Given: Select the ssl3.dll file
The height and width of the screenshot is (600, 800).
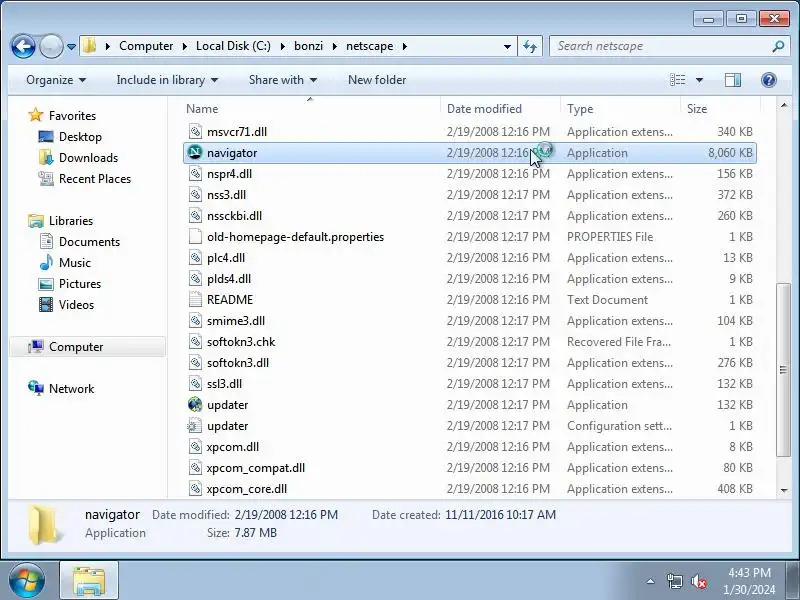Looking at the screenshot, I should [224, 383].
